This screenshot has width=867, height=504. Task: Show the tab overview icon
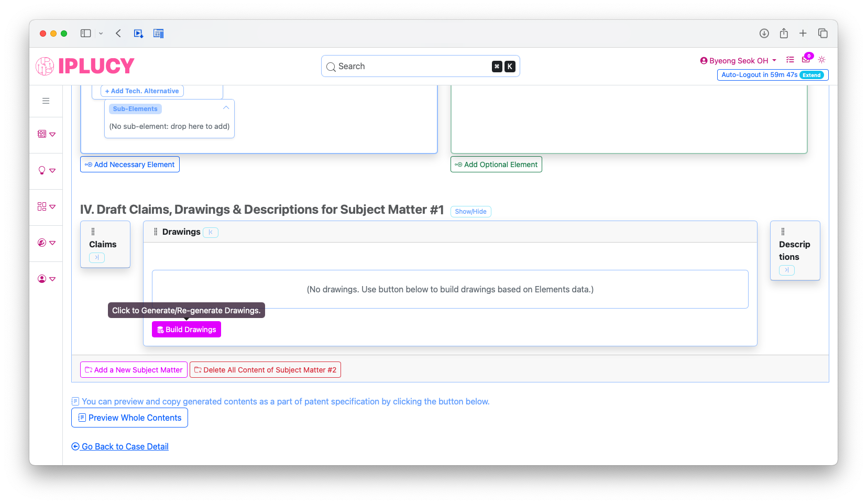pos(823,34)
